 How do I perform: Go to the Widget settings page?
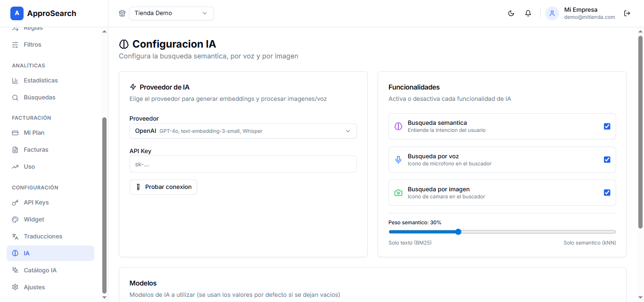pyautogui.click(x=50, y=220)
